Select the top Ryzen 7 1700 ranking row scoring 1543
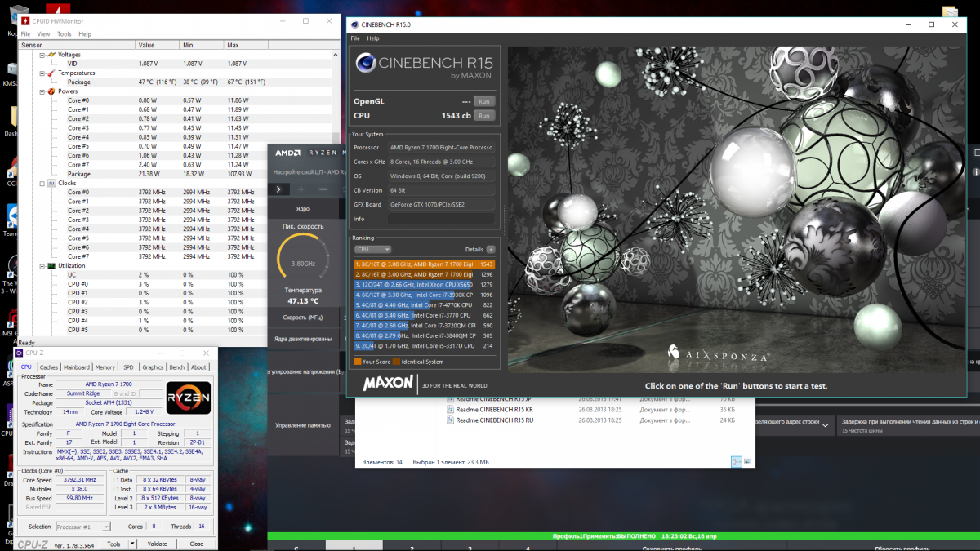This screenshot has width=980, height=551. [x=424, y=264]
